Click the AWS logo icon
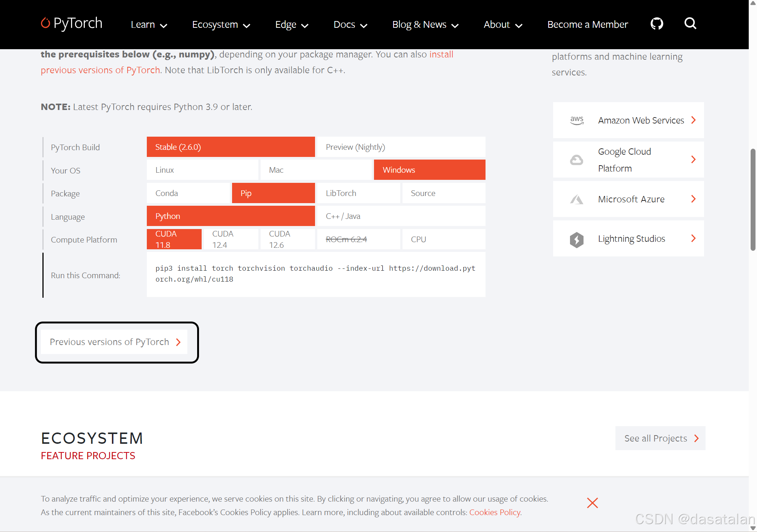757x532 pixels. 577,120
